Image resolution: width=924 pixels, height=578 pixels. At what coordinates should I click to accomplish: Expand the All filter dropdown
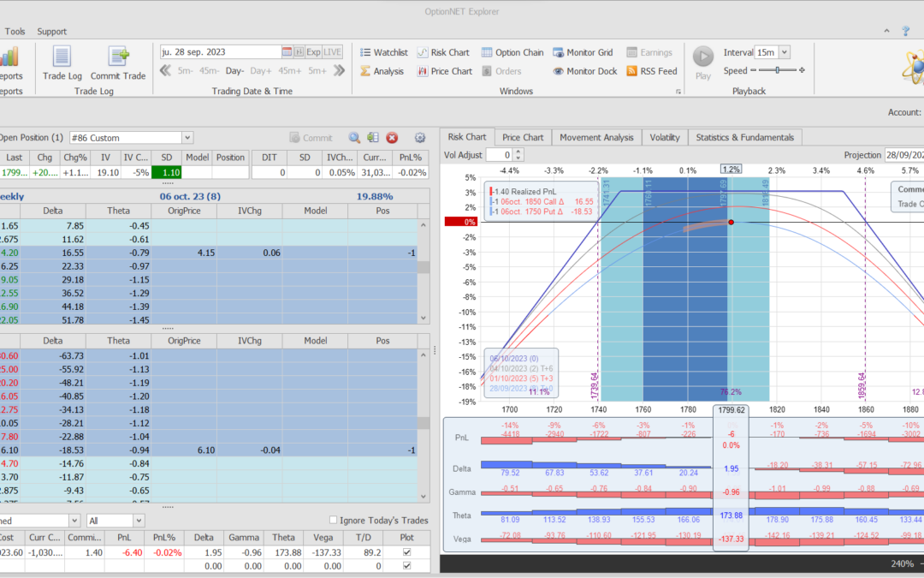(138, 521)
